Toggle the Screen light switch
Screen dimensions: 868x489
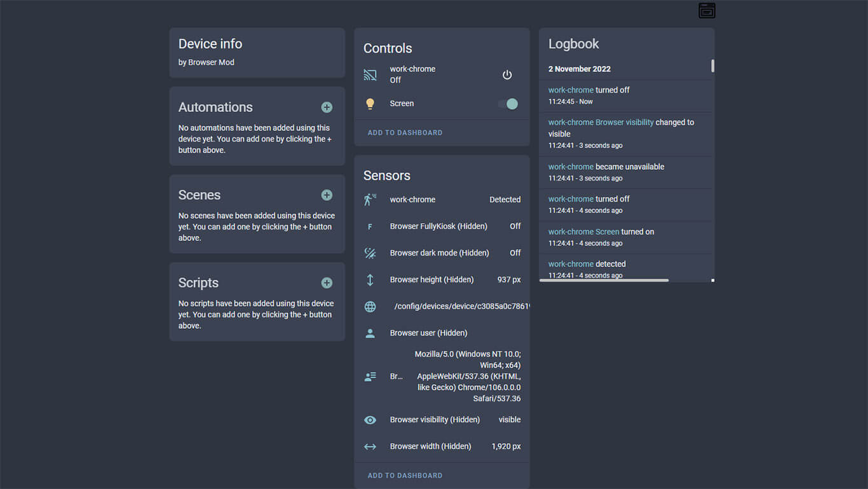(x=508, y=104)
